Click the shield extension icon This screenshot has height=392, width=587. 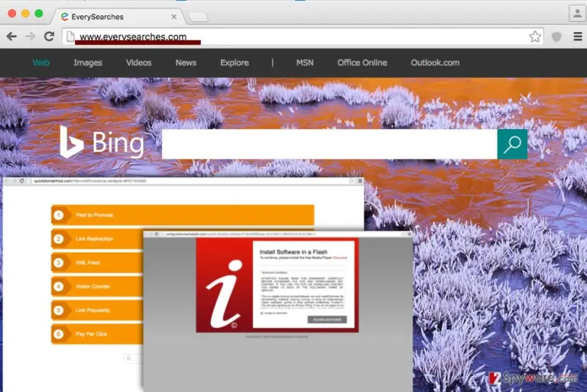[x=556, y=37]
